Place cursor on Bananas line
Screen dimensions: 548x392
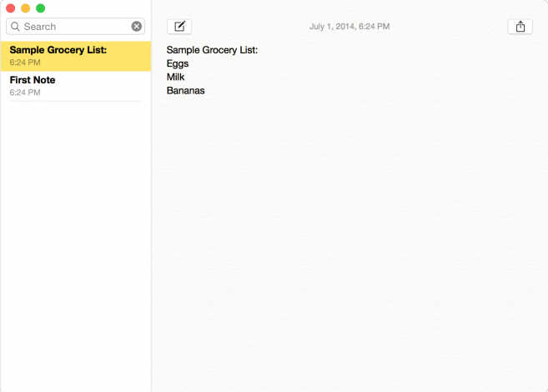pos(185,90)
